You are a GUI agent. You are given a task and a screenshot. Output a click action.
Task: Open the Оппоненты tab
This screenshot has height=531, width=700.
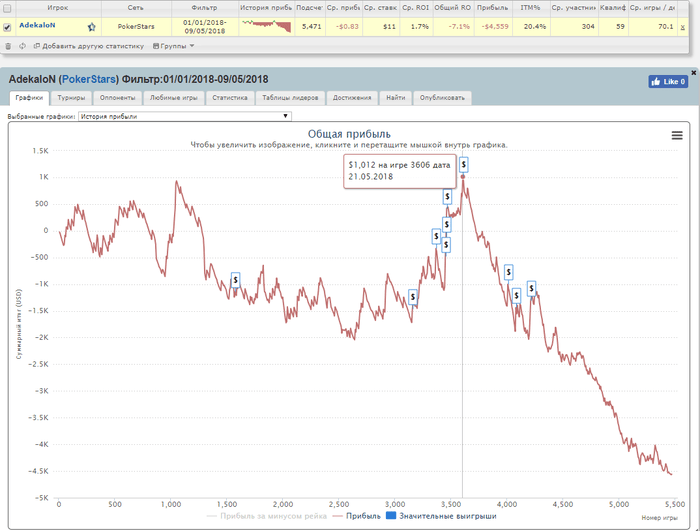pyautogui.click(x=117, y=98)
